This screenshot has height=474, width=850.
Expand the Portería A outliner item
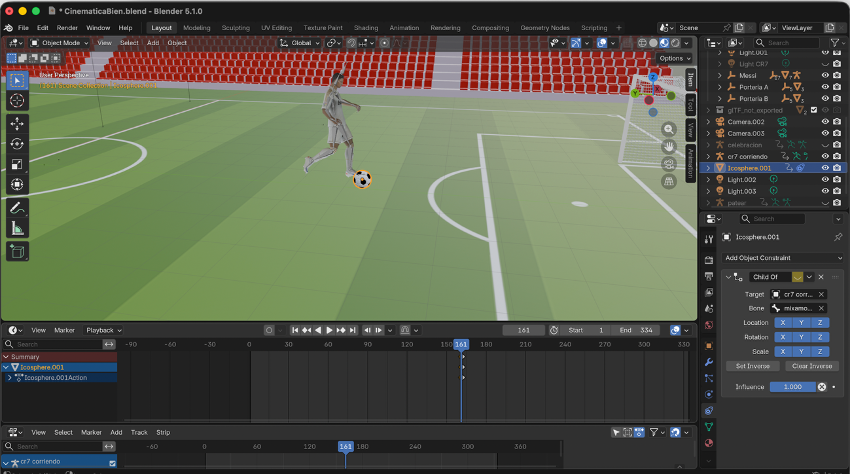click(x=719, y=87)
